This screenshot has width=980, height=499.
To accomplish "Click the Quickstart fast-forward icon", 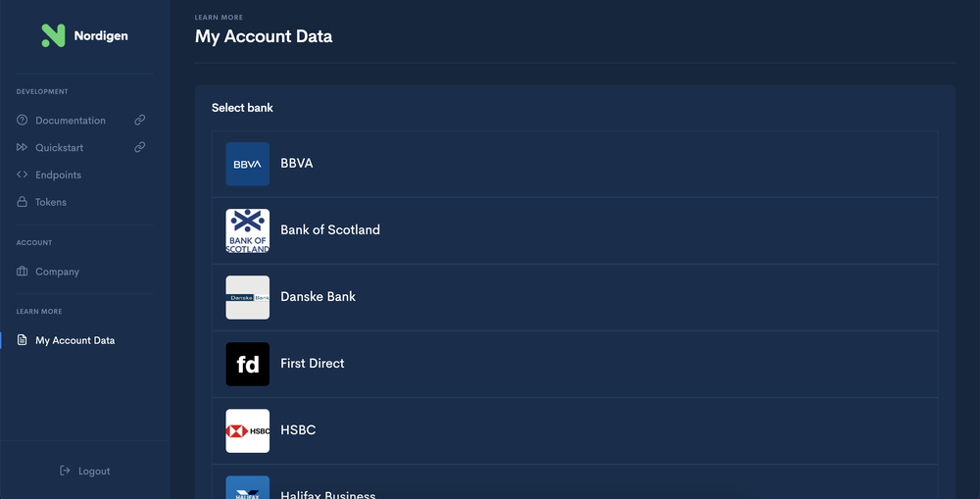I will 22,147.
